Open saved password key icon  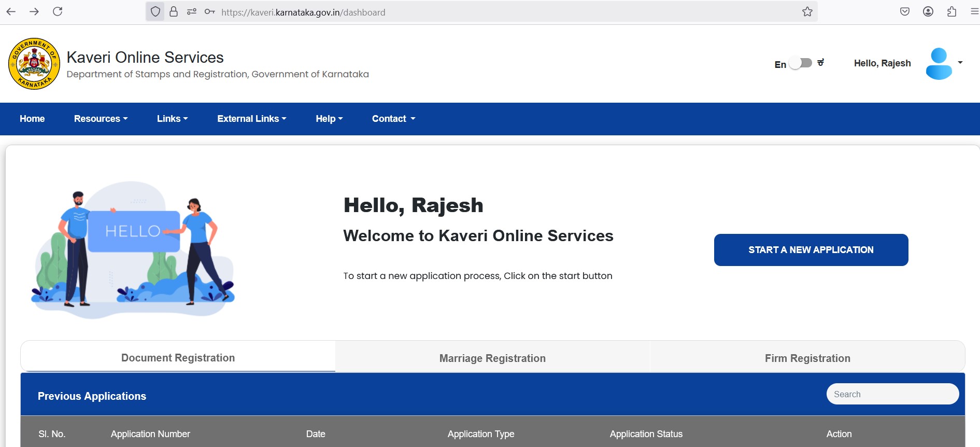[209, 11]
